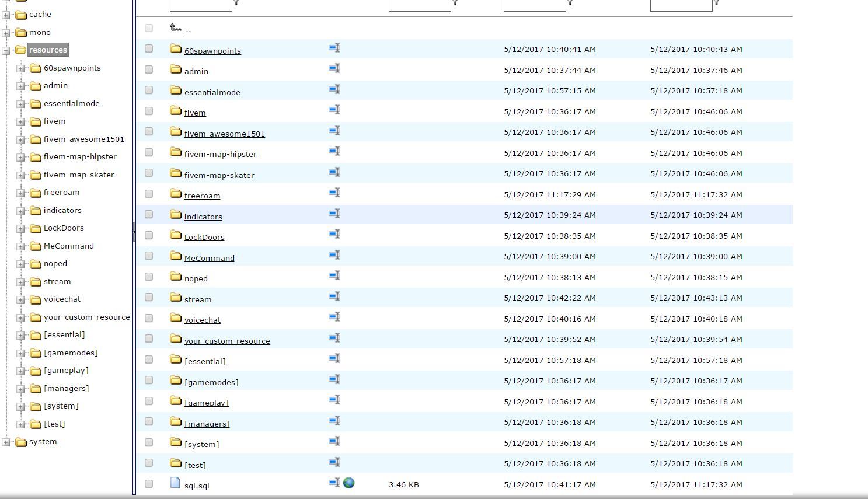Click the globe icon beside sql.sql

[x=348, y=483]
